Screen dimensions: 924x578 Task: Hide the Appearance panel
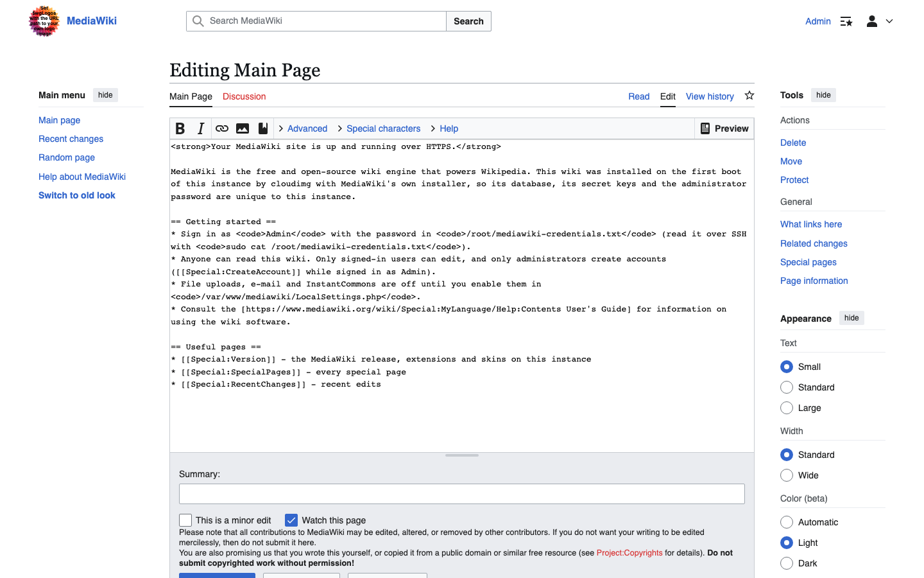(x=851, y=318)
